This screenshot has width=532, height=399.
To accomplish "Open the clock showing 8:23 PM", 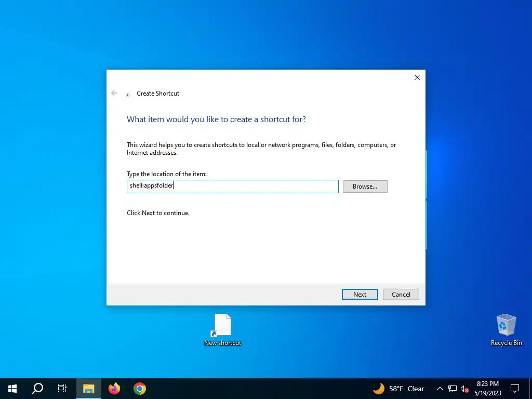I will coord(487,389).
